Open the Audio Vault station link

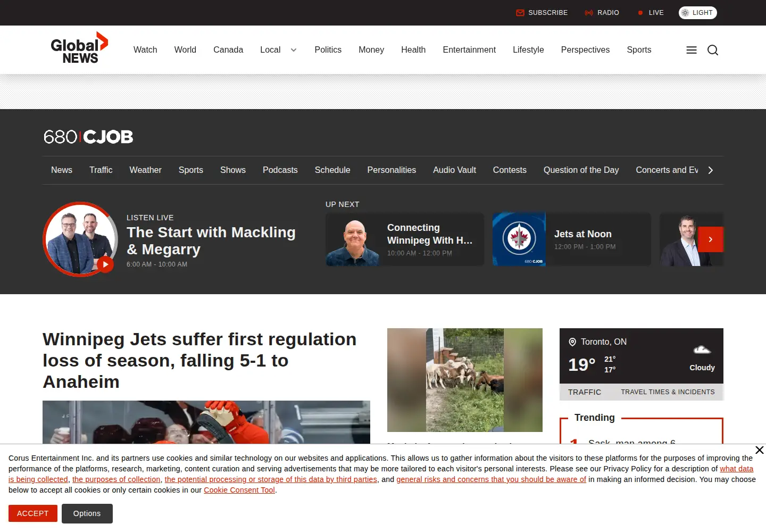(454, 170)
